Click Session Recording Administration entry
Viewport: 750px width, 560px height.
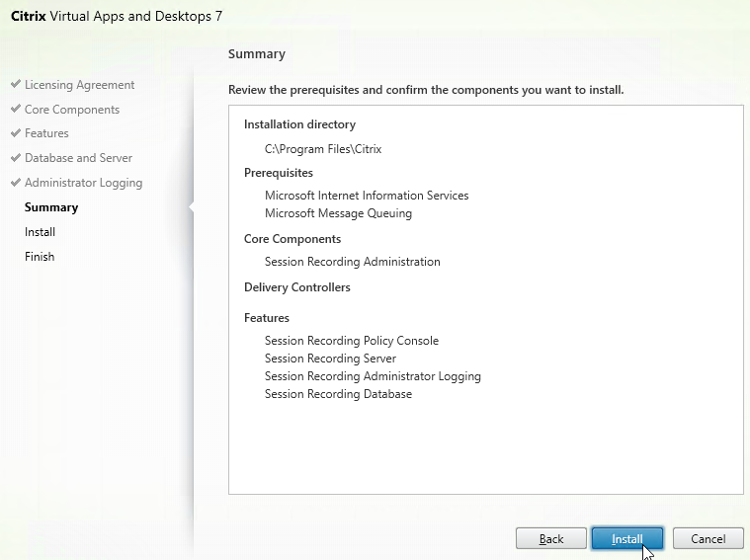pos(352,262)
